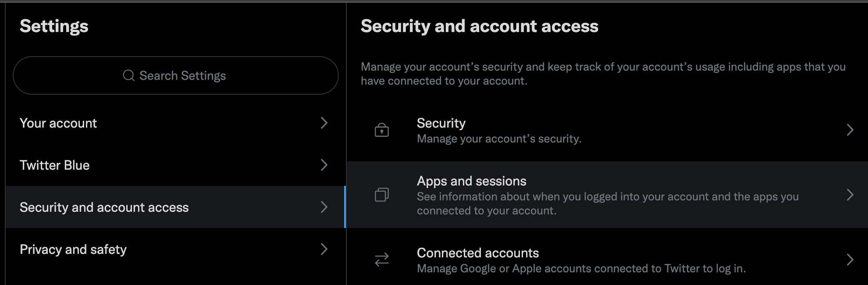Viewport: 868px width, 285px height.
Task: Go to Privacy and safety settings
Action: (73, 249)
